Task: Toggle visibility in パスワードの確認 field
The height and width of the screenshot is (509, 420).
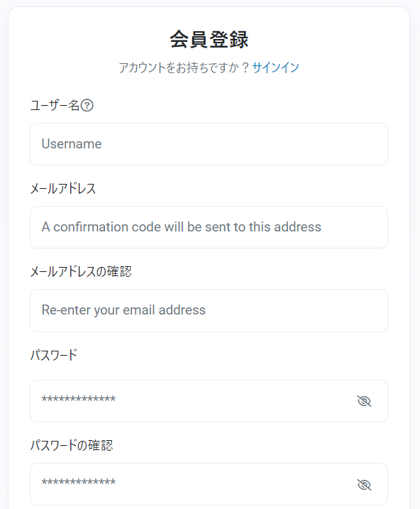Action: coord(364,485)
